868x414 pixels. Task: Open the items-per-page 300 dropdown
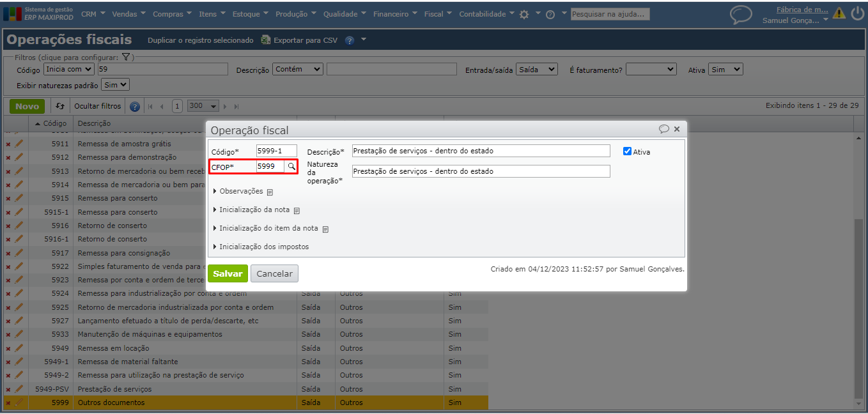[x=203, y=106]
